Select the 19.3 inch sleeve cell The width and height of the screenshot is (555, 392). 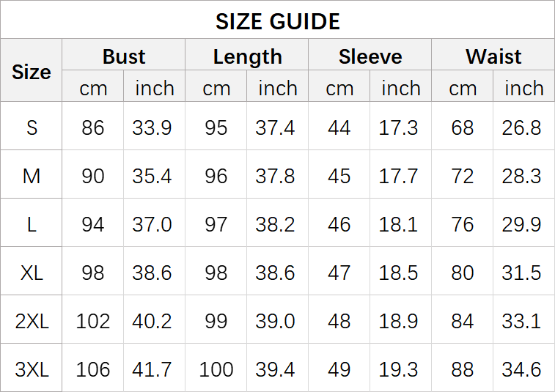coord(399,370)
